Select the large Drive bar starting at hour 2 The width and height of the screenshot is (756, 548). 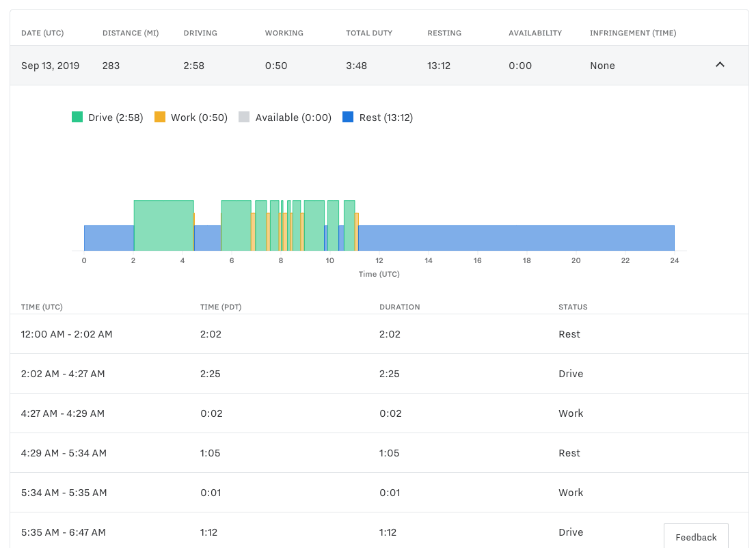163,225
